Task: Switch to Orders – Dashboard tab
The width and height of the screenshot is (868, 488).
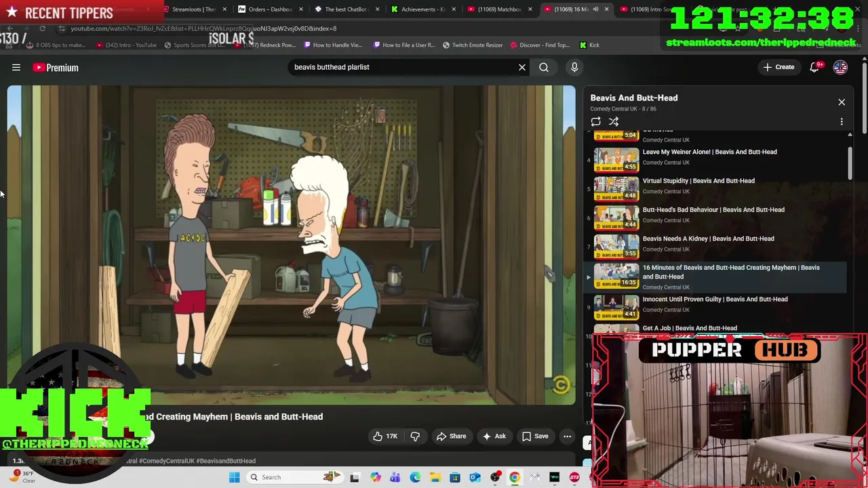Action: [269, 9]
